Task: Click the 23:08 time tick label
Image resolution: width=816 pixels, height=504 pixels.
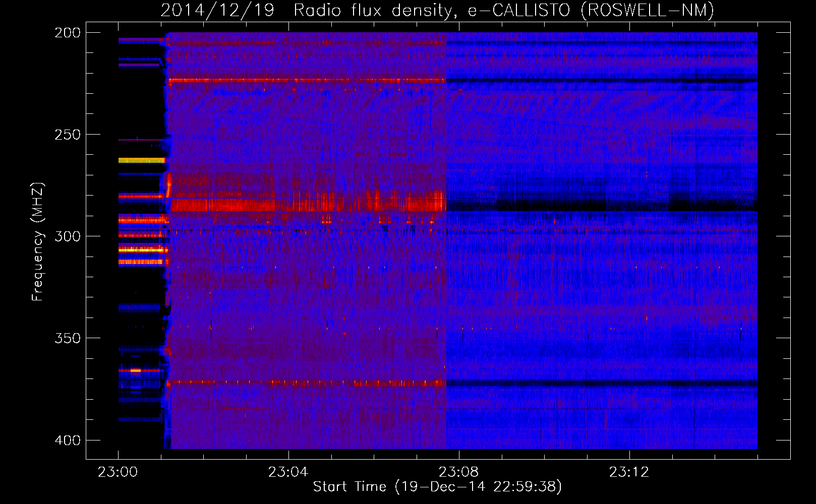Action: (458, 472)
